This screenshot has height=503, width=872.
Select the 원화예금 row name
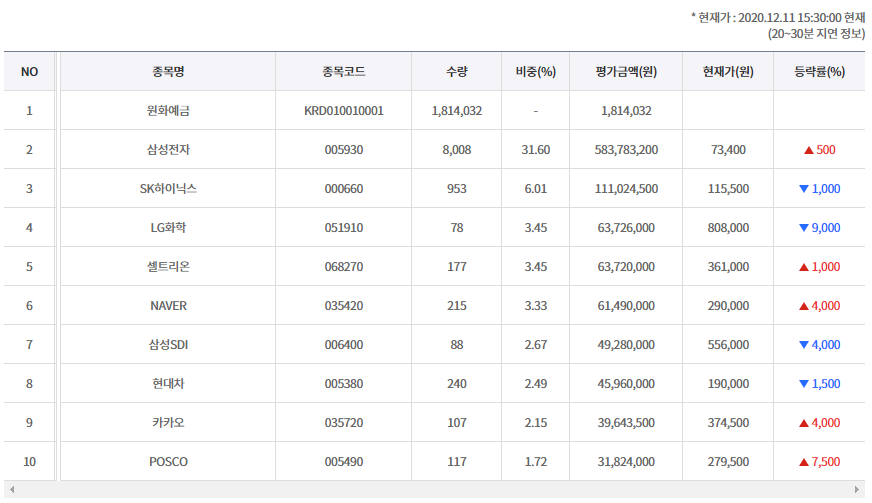click(168, 111)
